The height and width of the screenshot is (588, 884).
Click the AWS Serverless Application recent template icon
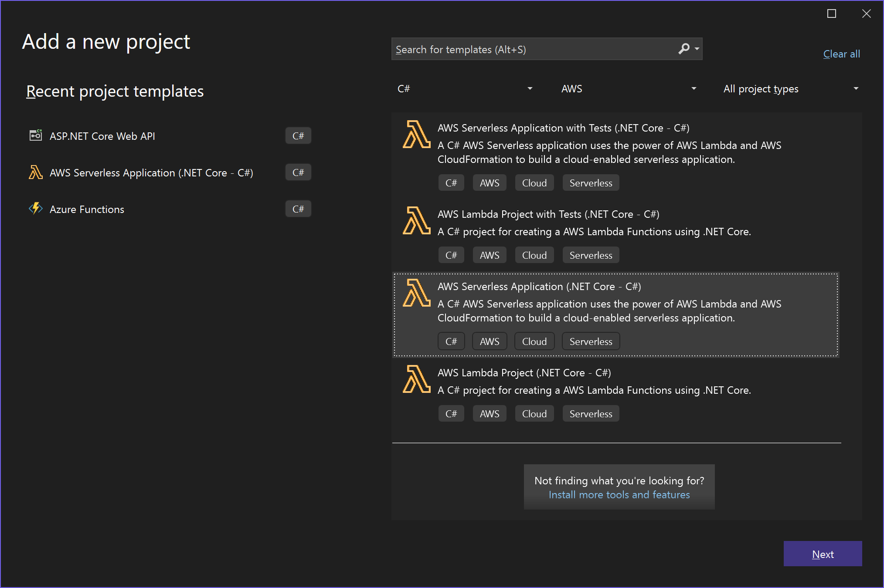(36, 172)
